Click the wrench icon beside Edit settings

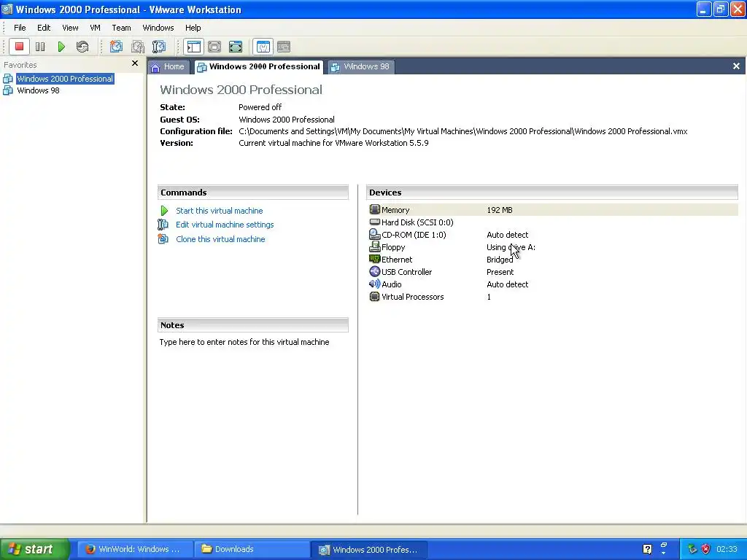coord(163,225)
